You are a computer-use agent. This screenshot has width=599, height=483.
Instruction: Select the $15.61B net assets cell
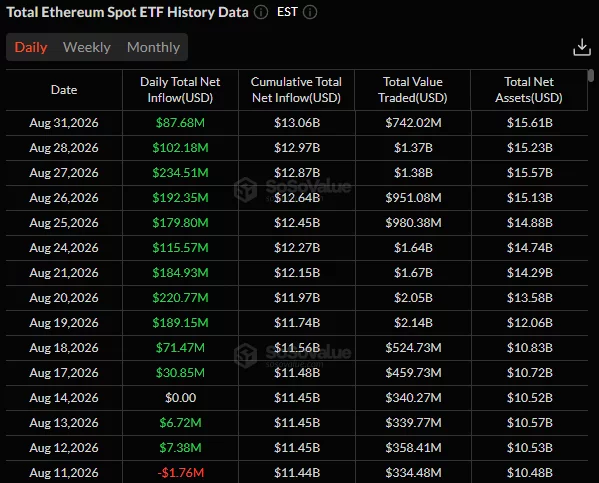[x=529, y=123]
